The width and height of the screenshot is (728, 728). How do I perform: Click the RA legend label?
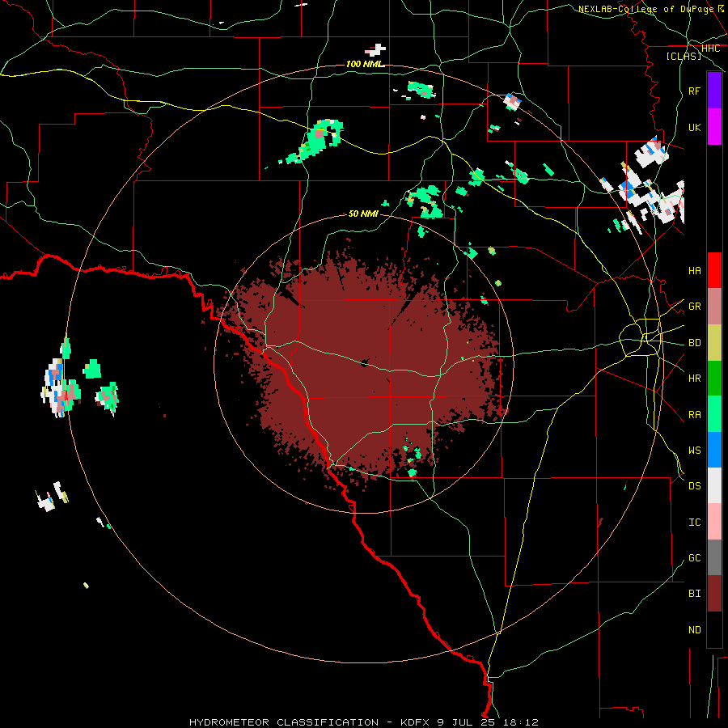pyautogui.click(x=695, y=415)
